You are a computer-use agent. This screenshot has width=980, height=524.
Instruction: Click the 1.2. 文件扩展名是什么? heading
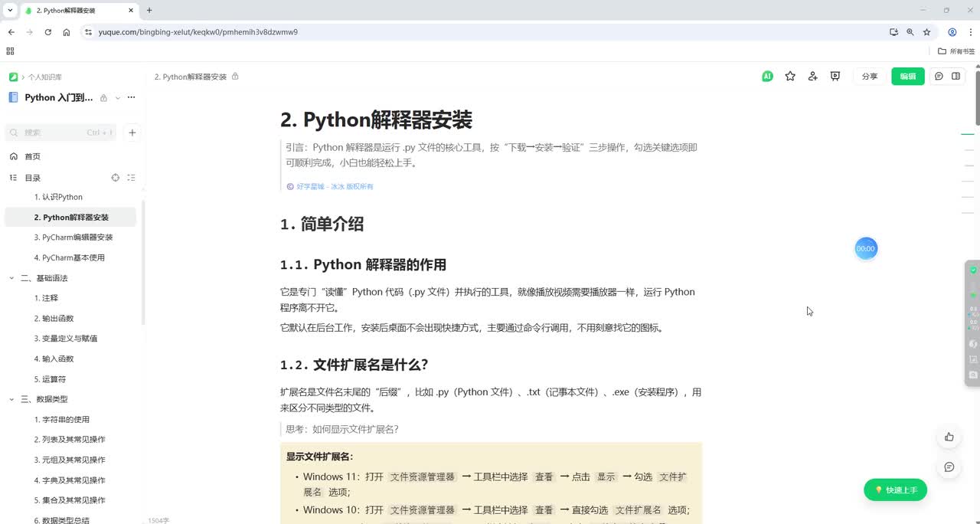(354, 365)
